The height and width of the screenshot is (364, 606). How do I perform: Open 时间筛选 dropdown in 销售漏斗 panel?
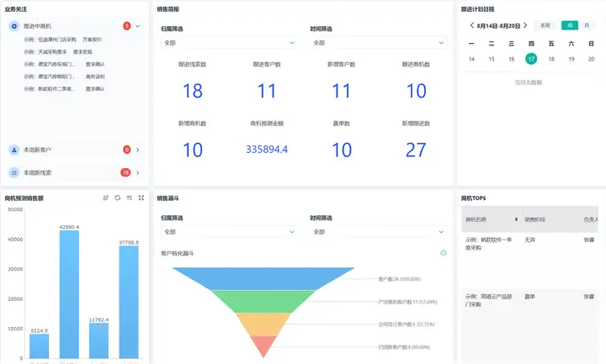click(x=379, y=232)
